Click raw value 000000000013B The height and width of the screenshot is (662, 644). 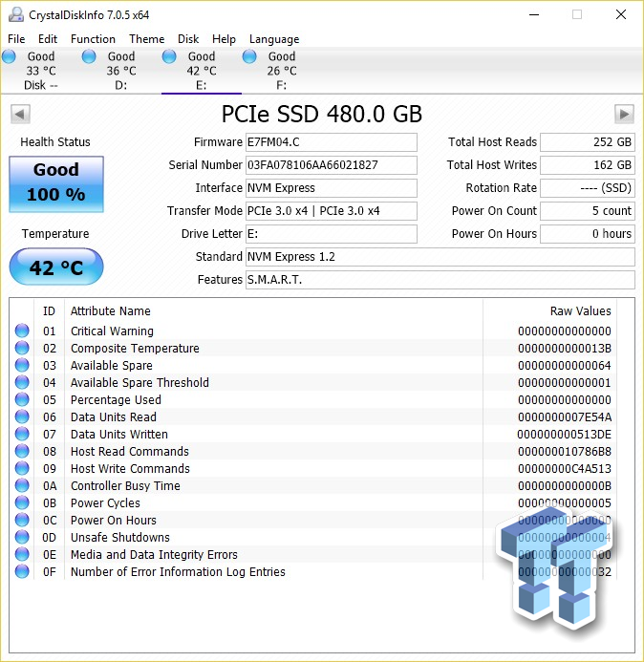coord(565,349)
